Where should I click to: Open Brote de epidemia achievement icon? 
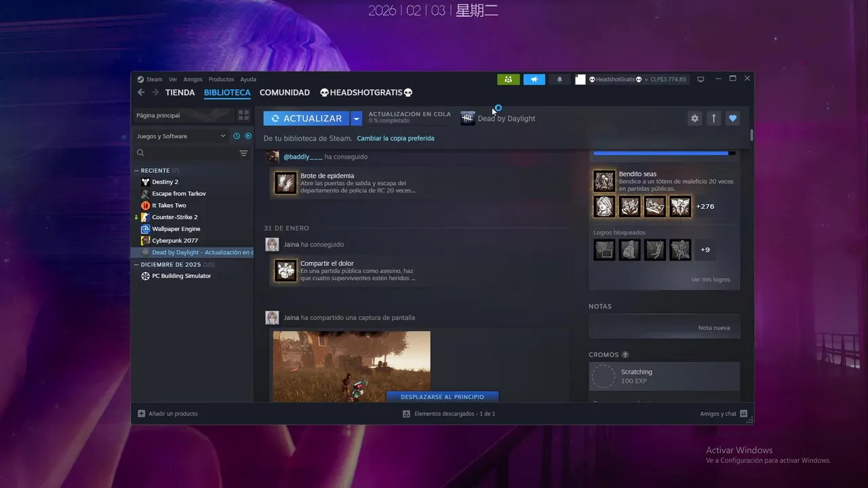click(285, 183)
